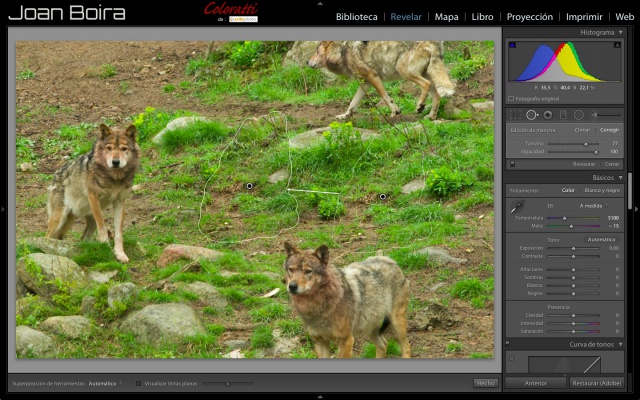This screenshot has width=640, height=400.
Task: Click the Joan Boira identity plate
Action: [67, 13]
